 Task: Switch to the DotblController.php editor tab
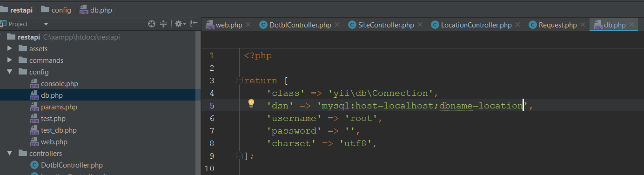pos(300,25)
